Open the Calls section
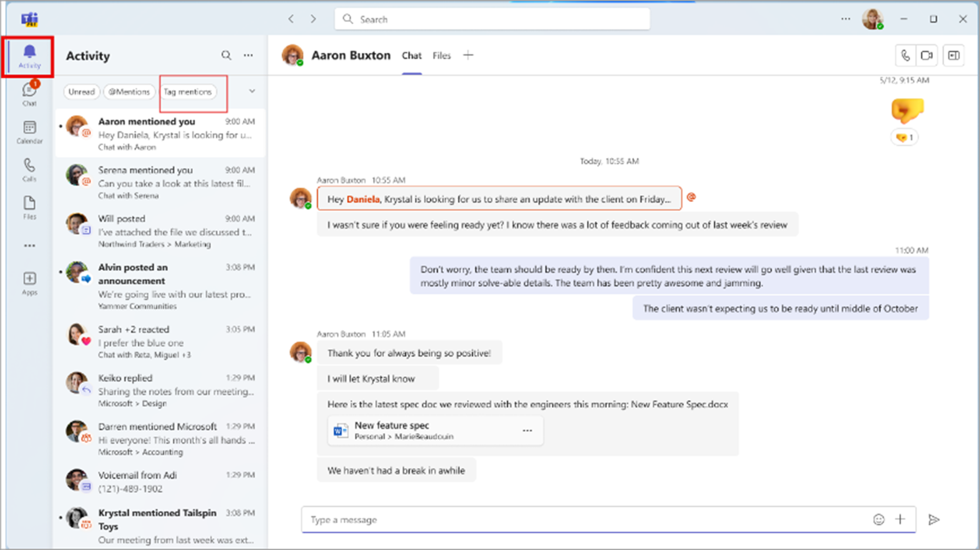Viewport: 980px width, 550px height. [x=30, y=169]
